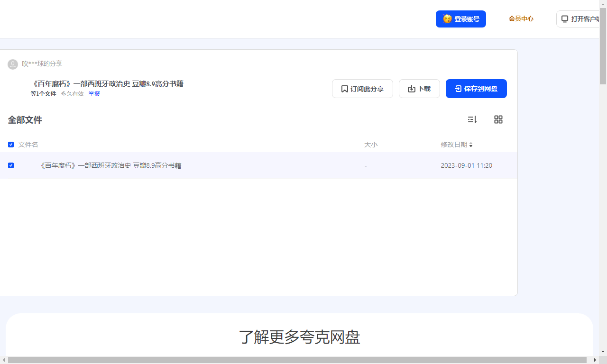This screenshot has width=607, height=364.
Task: Toggle the select-all 文件名 checkbox
Action: [11, 145]
